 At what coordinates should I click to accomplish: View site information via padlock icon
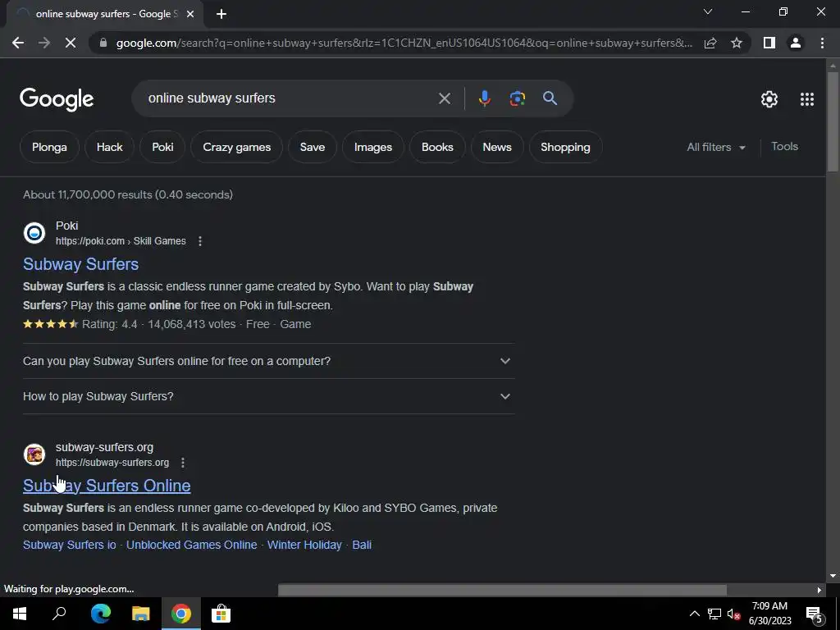(x=103, y=43)
